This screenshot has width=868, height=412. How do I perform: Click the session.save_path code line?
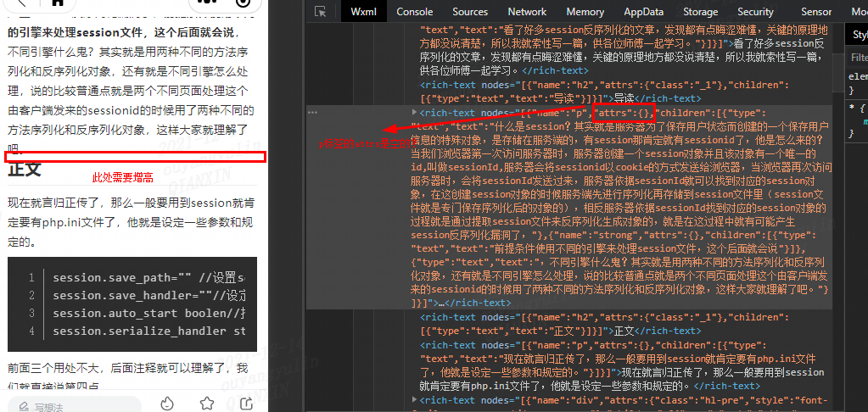click(x=148, y=277)
